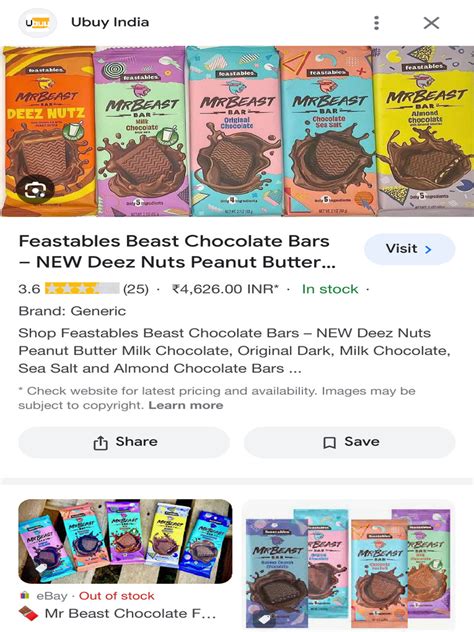
Task: Click the Share button label
Action: (x=136, y=441)
